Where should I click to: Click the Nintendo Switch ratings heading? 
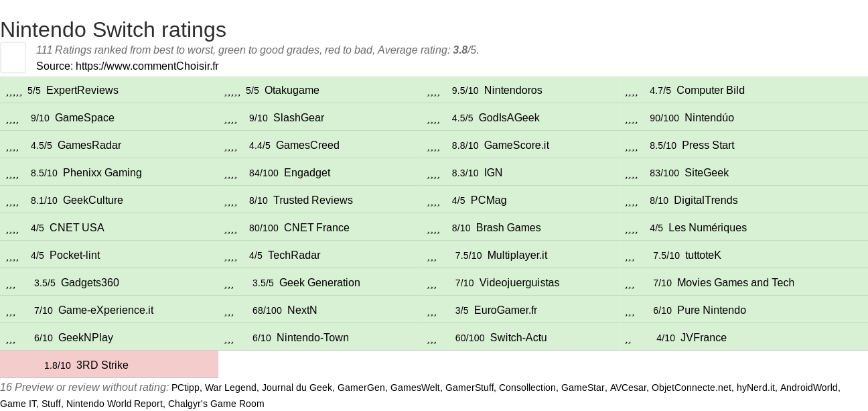pos(113,30)
